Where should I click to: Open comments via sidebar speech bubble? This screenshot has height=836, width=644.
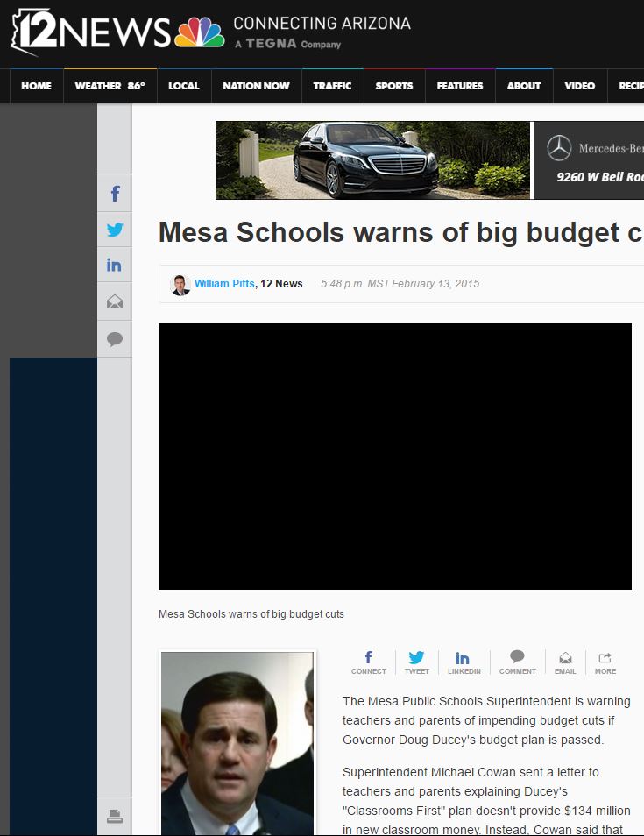[x=115, y=338]
